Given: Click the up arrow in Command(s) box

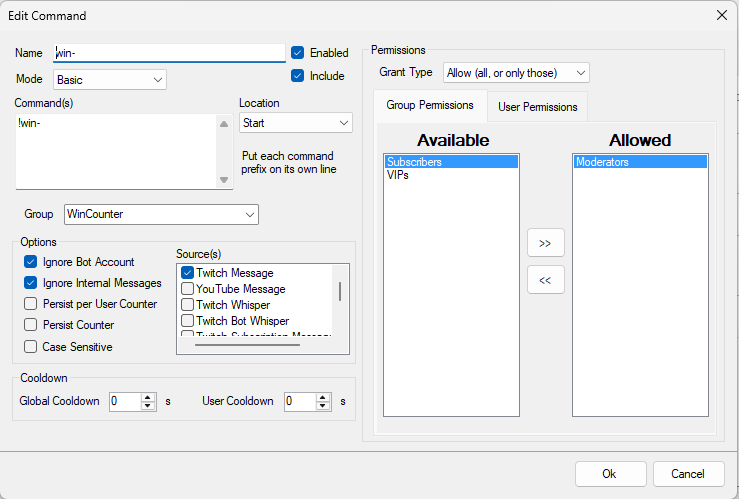Looking at the screenshot, I should click(x=224, y=124).
